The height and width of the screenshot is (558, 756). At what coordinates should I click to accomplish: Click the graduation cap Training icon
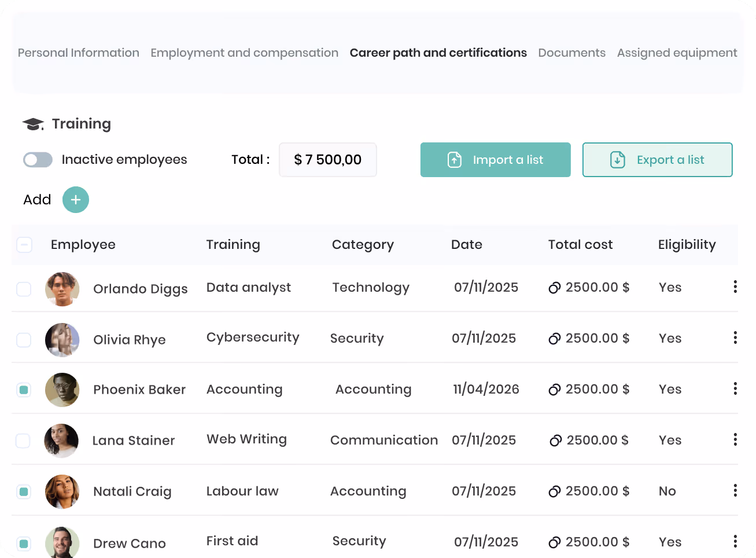pos(33,124)
